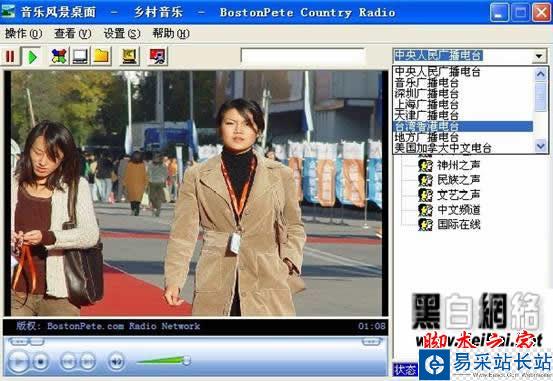This screenshot has height=381, width=553.
Task: Open the 查看(V) menu
Action: 73,34
